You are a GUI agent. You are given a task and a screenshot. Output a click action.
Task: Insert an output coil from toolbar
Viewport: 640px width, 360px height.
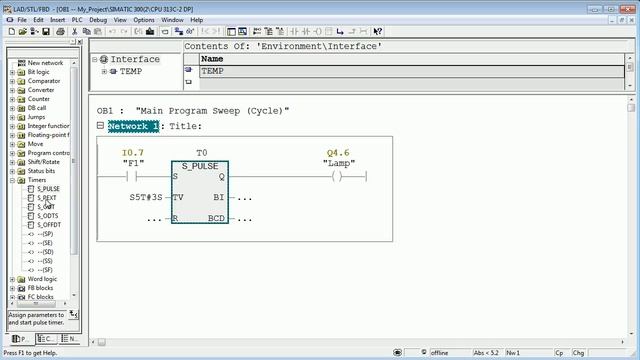318,31
